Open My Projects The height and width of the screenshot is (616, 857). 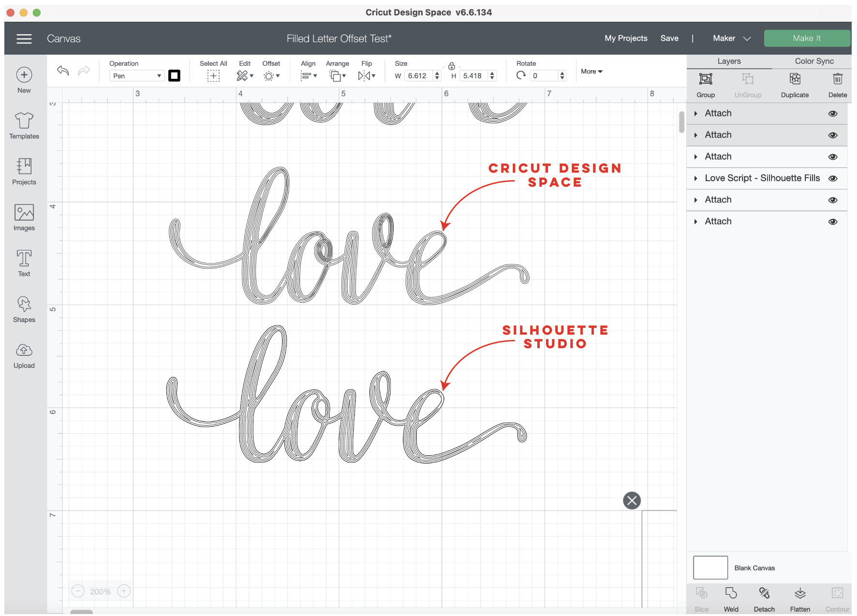(x=626, y=38)
